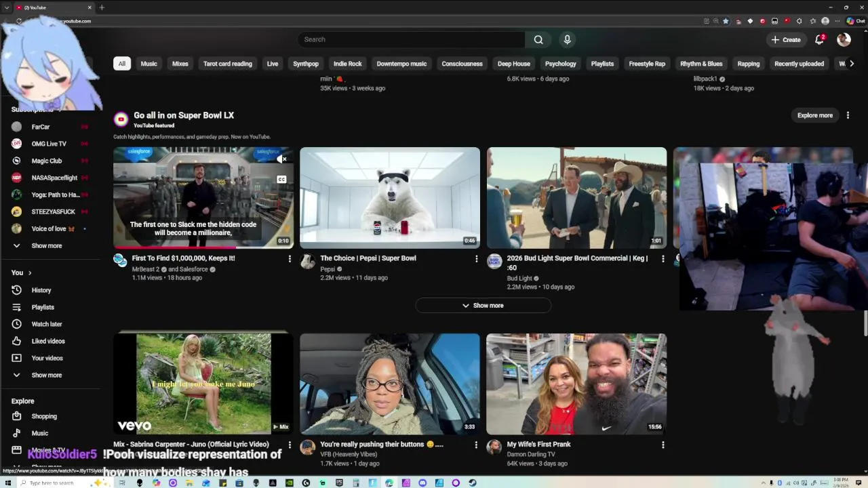
Task: Open Music under Explore
Action: 51,433
